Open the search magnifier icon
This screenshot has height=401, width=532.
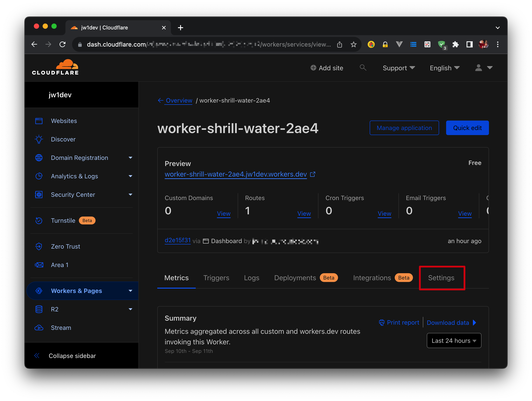coord(363,68)
